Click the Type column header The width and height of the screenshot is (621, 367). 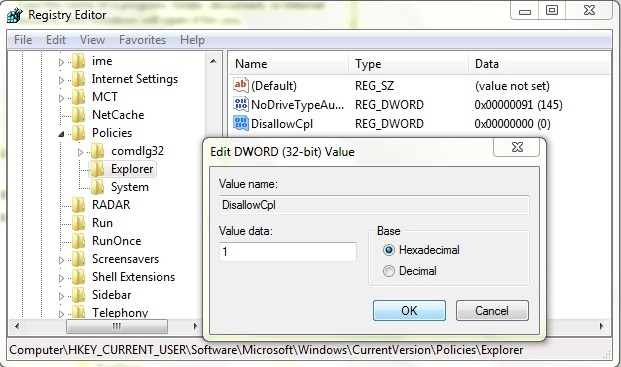click(408, 64)
